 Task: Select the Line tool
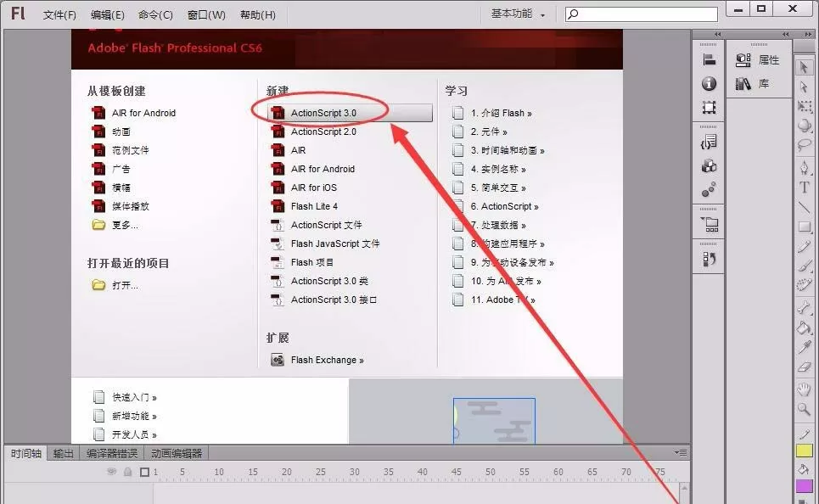(x=805, y=207)
